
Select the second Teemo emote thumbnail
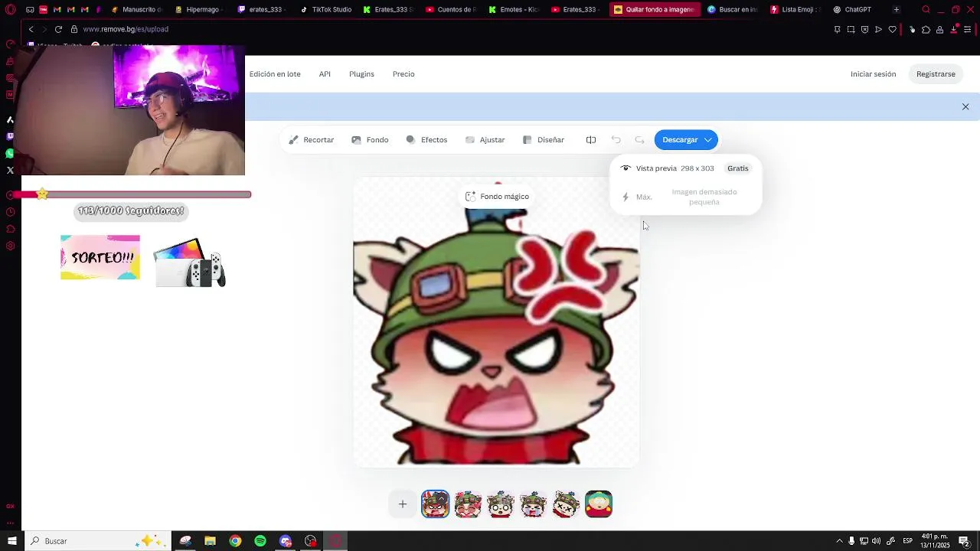468,504
